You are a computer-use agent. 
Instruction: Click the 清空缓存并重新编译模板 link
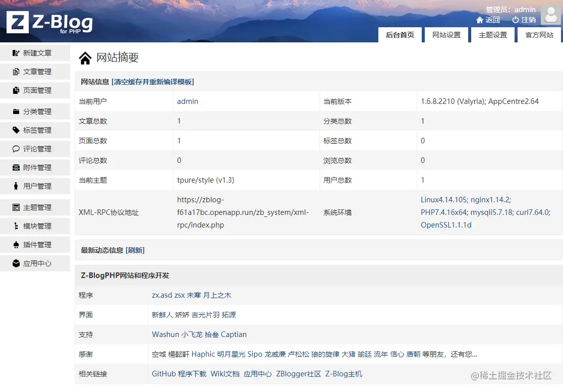pos(152,82)
